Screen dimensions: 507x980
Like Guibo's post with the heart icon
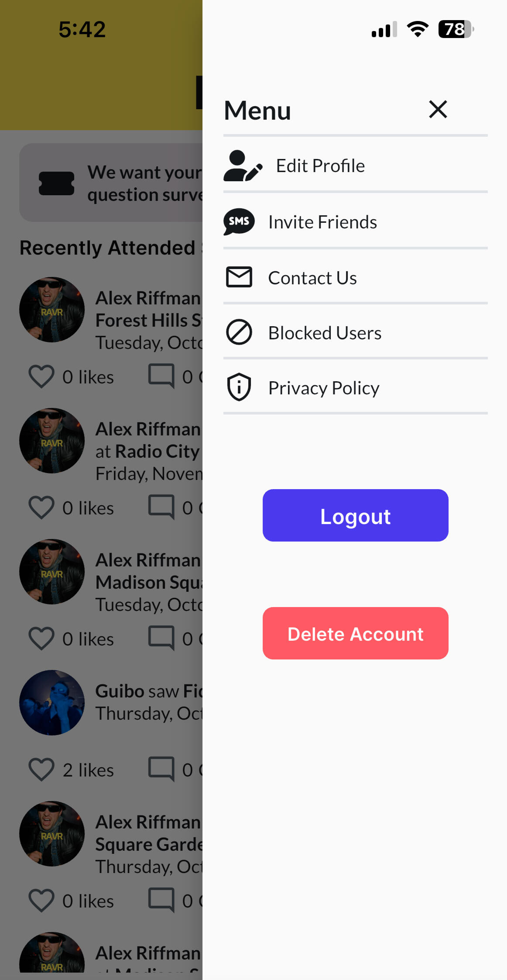tap(41, 770)
